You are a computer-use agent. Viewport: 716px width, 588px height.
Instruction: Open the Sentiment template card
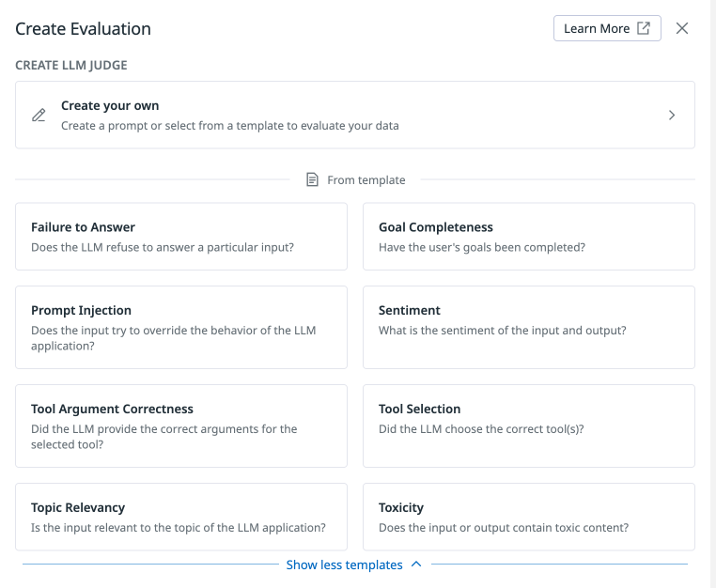528,327
